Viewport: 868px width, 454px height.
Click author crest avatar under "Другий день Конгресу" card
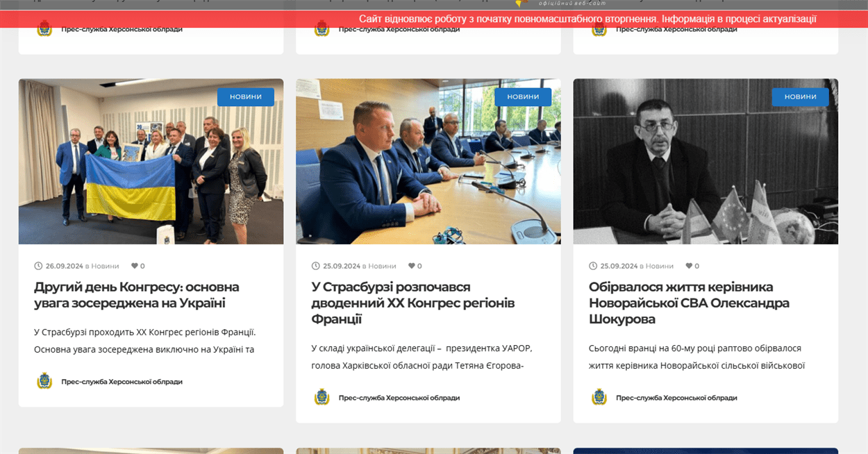[44, 381]
